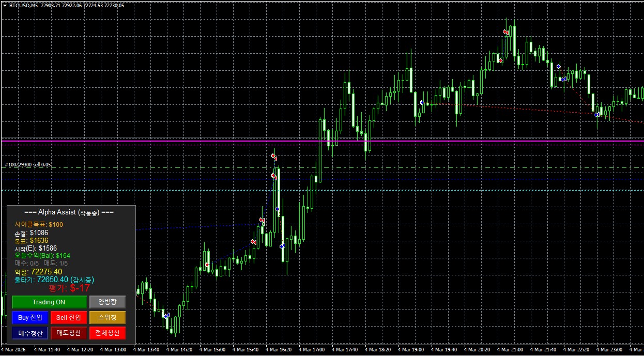Image resolution: width=644 pixels, height=356 pixels.
Task: Click the dark red 매도청산 button
Action: pos(69,333)
